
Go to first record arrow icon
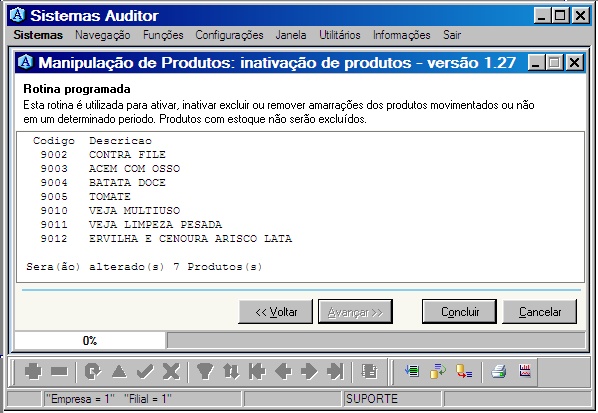point(257,371)
